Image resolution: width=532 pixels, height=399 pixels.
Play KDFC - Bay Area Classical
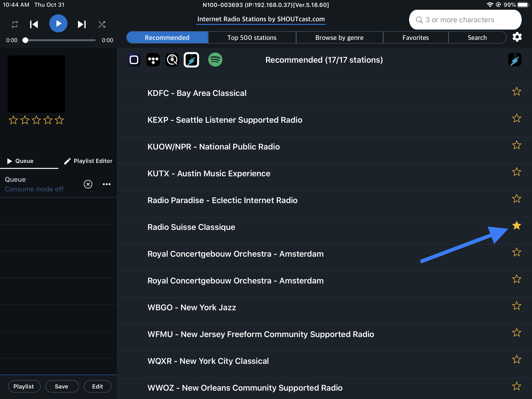(324, 97)
